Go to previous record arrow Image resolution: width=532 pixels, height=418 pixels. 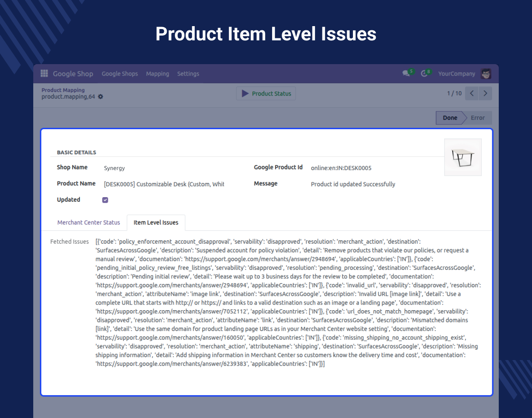point(472,93)
